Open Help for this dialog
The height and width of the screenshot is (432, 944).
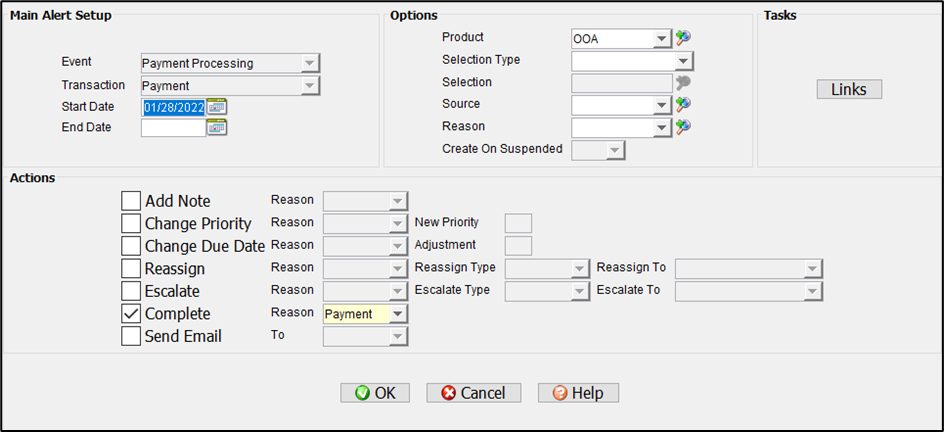[578, 393]
